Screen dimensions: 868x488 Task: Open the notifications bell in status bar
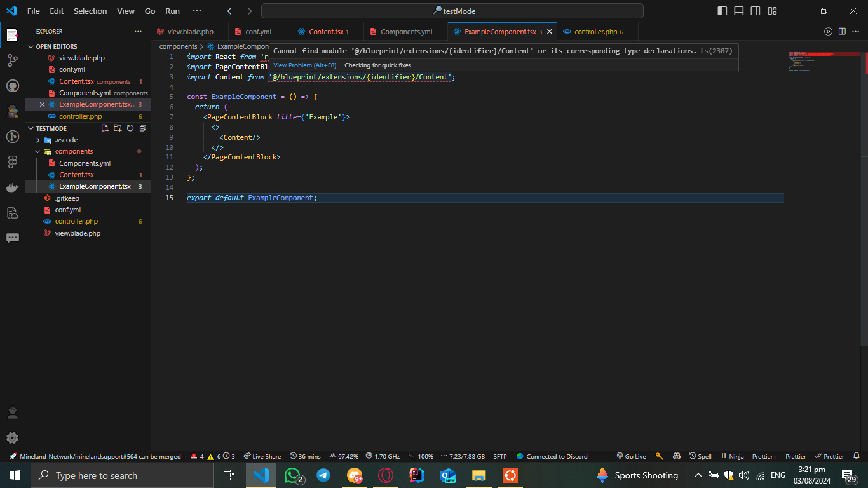point(857,456)
